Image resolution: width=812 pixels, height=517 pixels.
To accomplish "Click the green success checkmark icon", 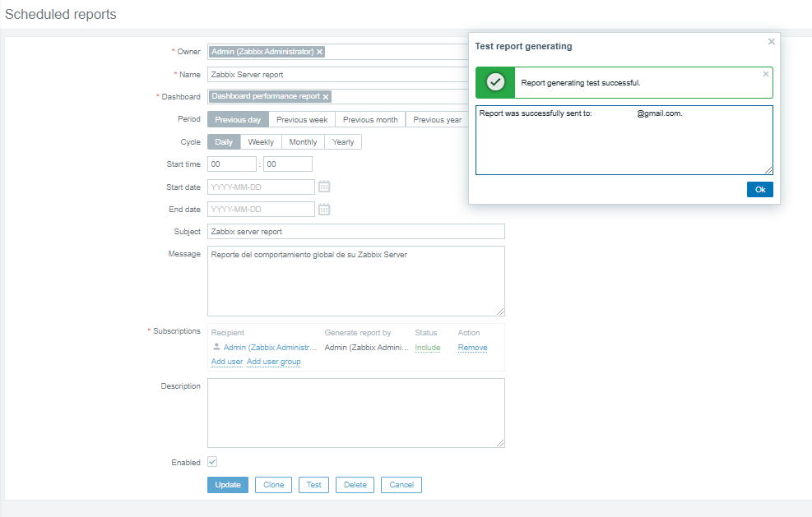I will pos(495,82).
